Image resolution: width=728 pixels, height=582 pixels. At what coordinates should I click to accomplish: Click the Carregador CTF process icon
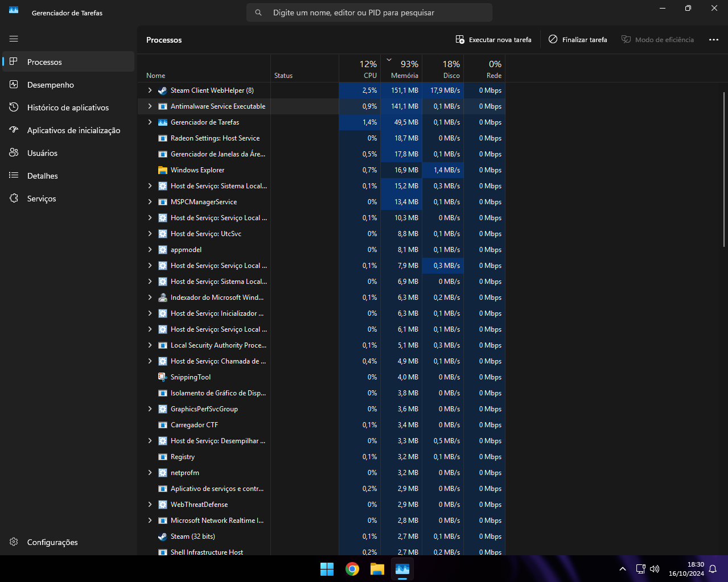pos(163,425)
